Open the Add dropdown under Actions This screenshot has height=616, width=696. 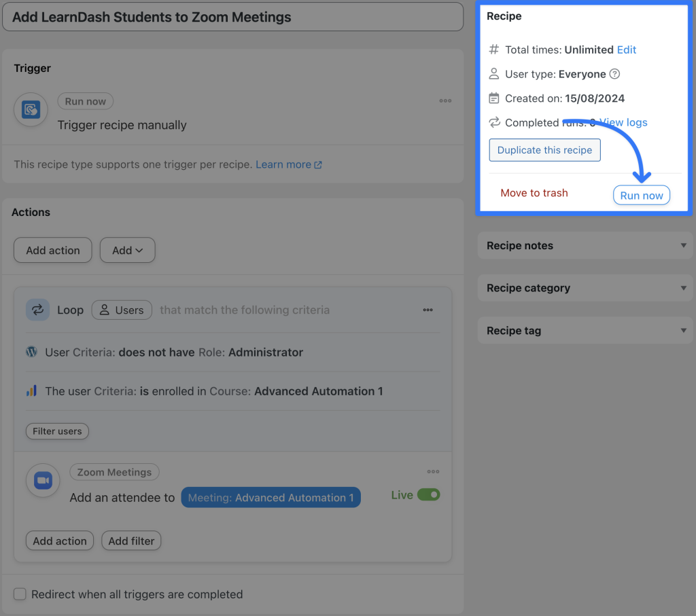pos(127,250)
